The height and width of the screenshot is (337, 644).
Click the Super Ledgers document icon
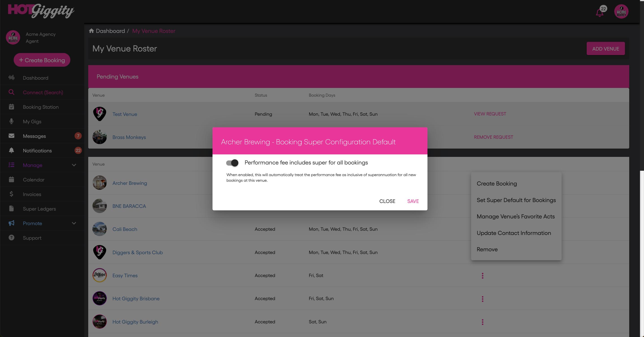point(11,209)
